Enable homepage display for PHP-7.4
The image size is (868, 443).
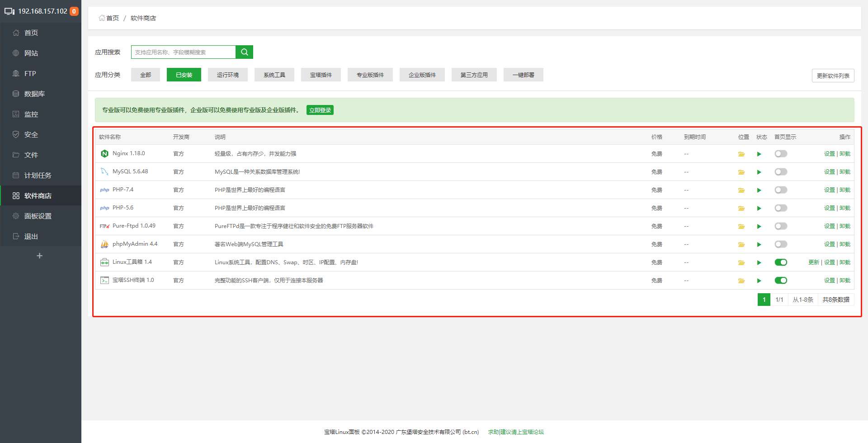781,190
